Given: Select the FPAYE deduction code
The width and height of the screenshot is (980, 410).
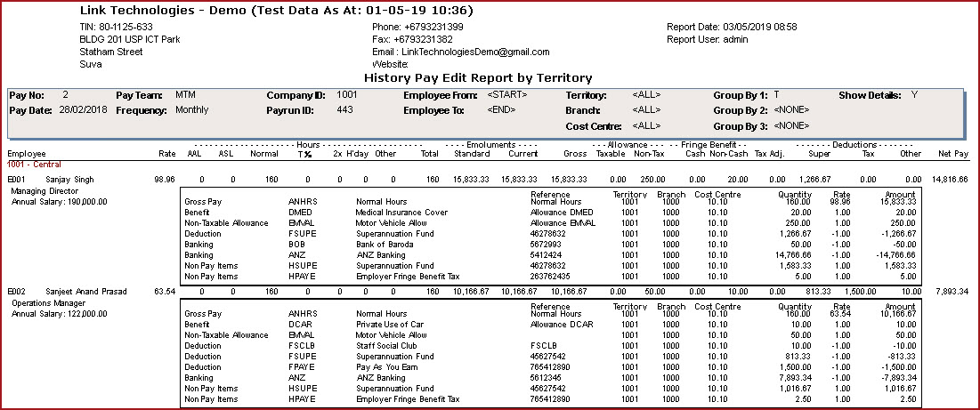Looking at the screenshot, I should [302, 367].
